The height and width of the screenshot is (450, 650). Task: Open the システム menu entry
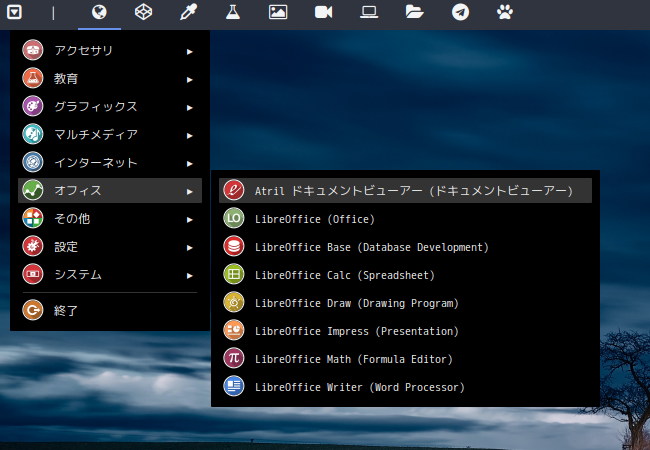pos(110,274)
